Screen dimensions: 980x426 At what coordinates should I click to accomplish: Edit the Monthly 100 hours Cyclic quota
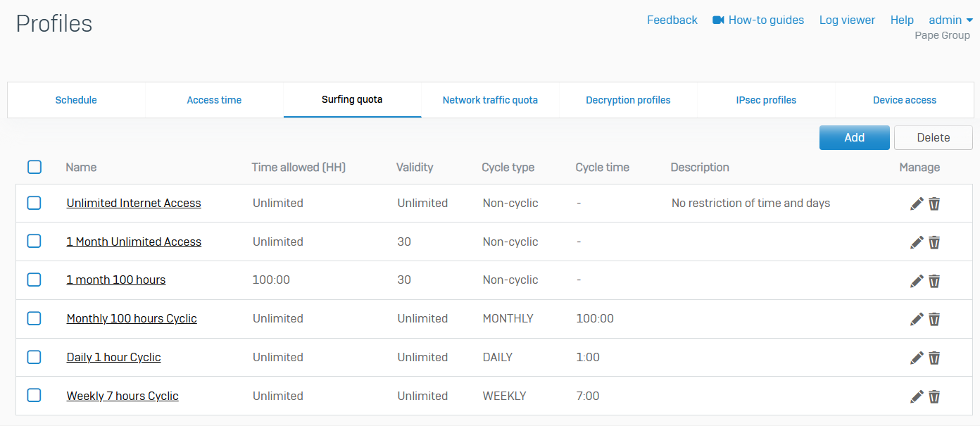click(916, 319)
